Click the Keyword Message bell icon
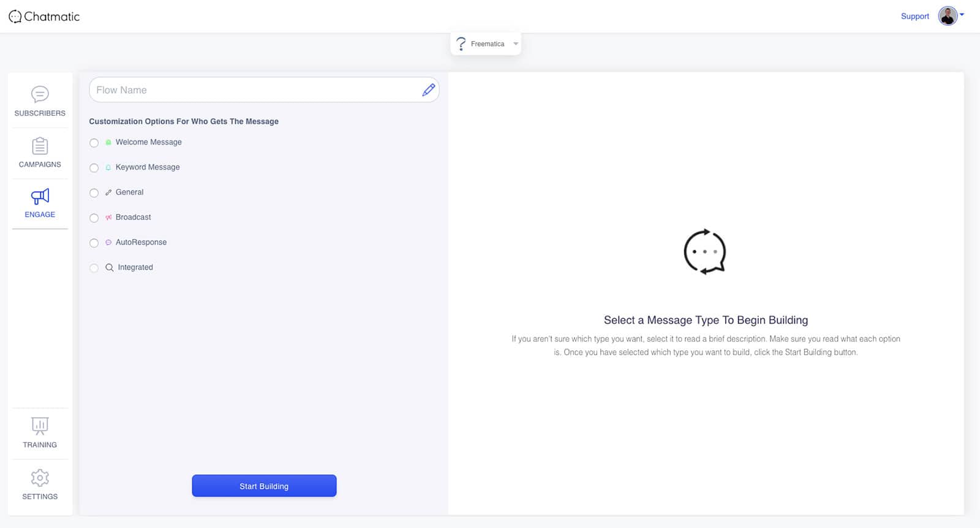 [108, 167]
